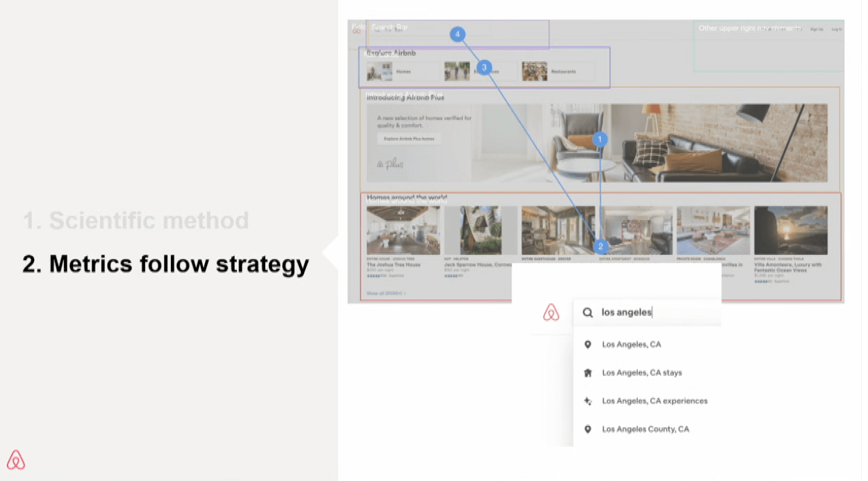This screenshot has width=868, height=481.
Task: Open The Joshua Tree House listing photo
Action: (403, 230)
